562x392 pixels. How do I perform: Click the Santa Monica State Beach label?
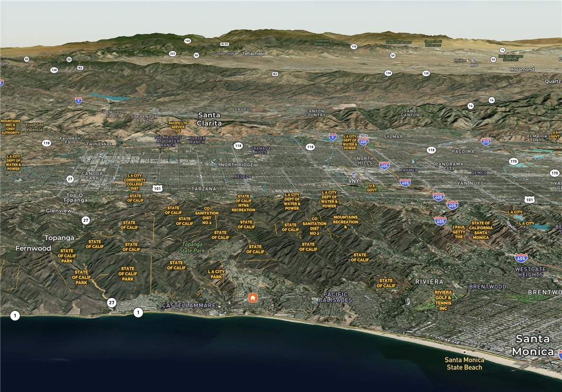click(x=464, y=363)
